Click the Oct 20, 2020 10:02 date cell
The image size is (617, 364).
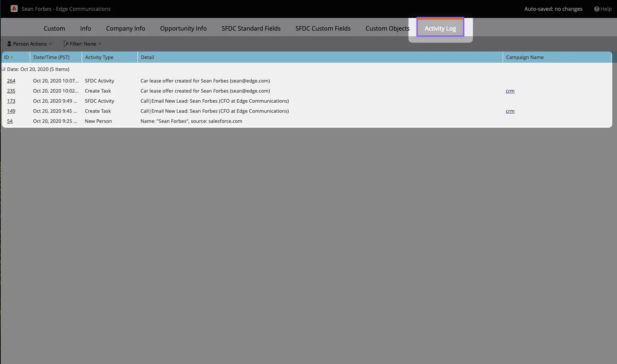56,91
